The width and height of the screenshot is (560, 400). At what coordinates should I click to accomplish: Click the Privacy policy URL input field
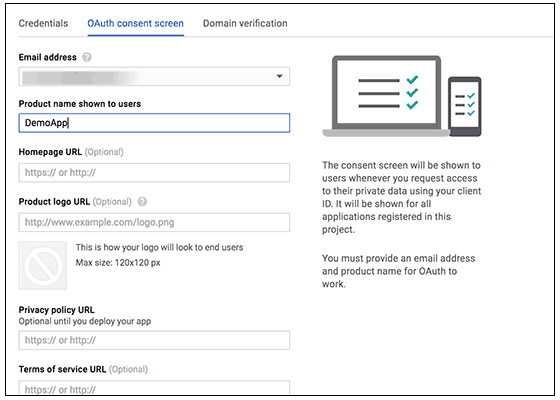pos(154,340)
